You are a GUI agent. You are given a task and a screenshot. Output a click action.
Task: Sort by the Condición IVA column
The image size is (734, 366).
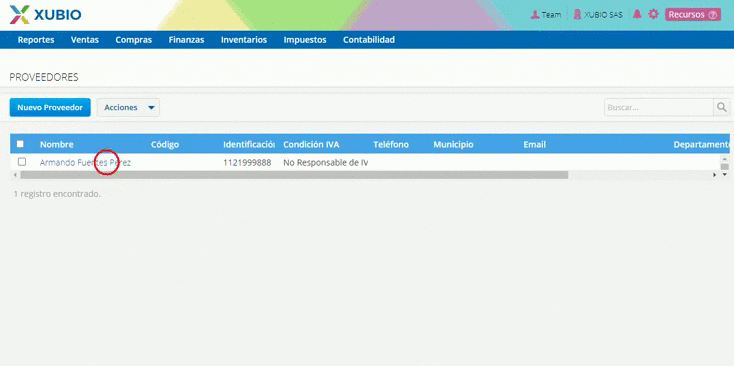pos(311,145)
